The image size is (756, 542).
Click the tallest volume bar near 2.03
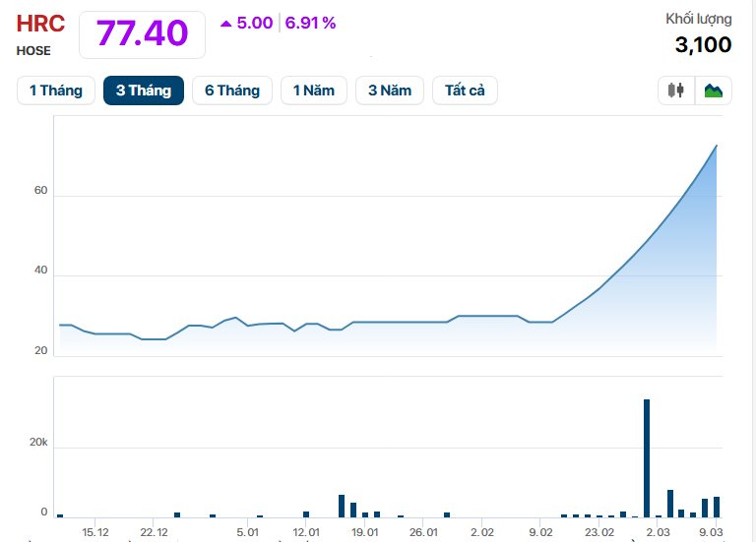click(647, 457)
